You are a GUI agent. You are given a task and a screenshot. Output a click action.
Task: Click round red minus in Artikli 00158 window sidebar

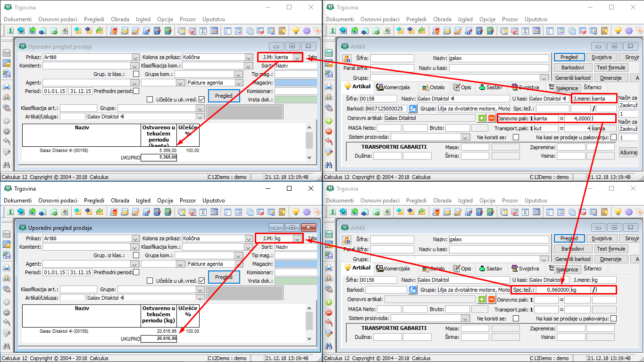329,131
